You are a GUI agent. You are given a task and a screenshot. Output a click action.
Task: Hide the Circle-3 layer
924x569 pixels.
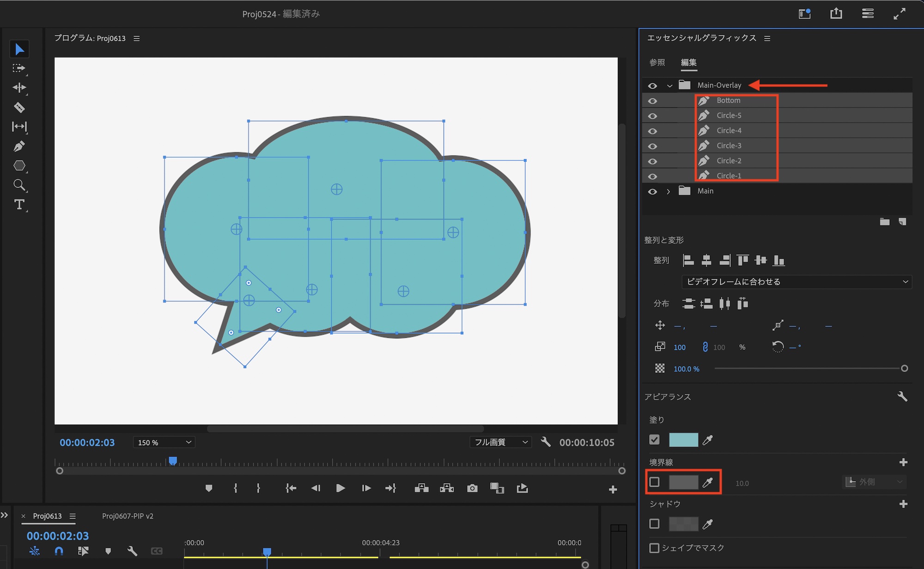point(652,146)
